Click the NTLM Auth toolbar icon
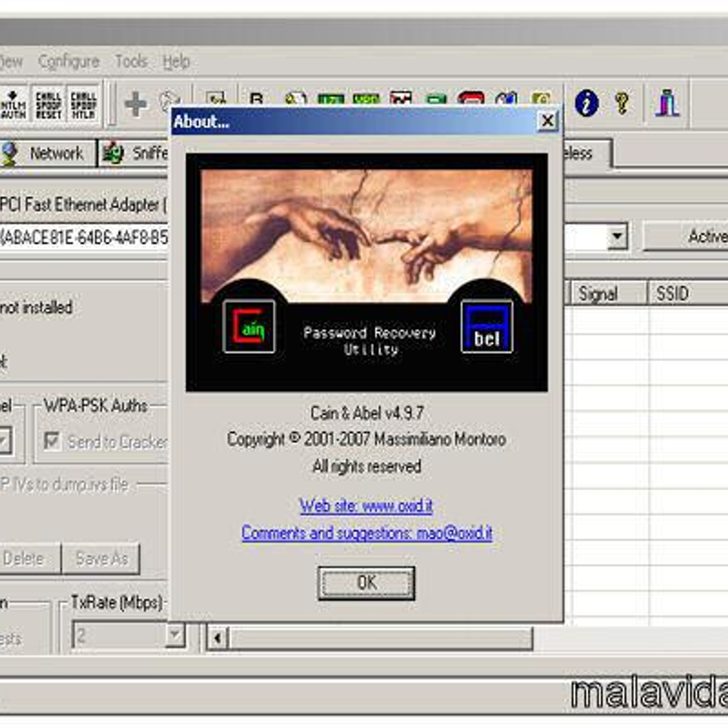This screenshot has height=728, width=728. pos(13,104)
